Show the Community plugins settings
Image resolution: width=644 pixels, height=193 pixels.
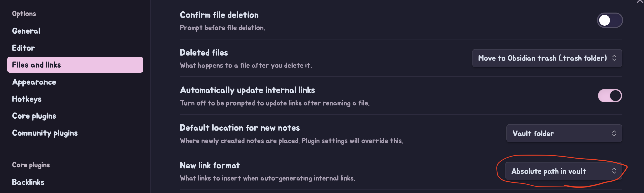click(x=45, y=133)
